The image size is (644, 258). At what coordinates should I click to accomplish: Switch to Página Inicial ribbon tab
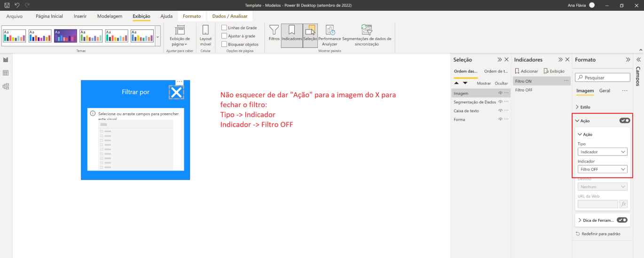49,16
